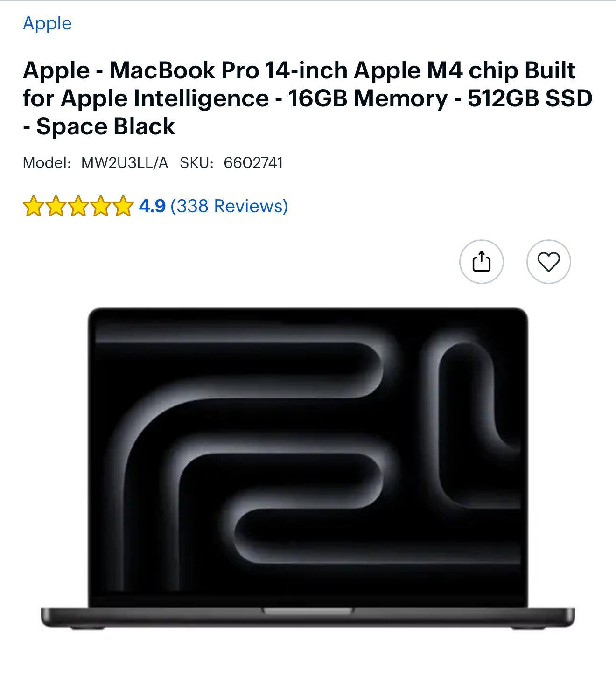Select the fourth rating star
Image resolution: width=616 pixels, height=684 pixels.
(x=100, y=206)
